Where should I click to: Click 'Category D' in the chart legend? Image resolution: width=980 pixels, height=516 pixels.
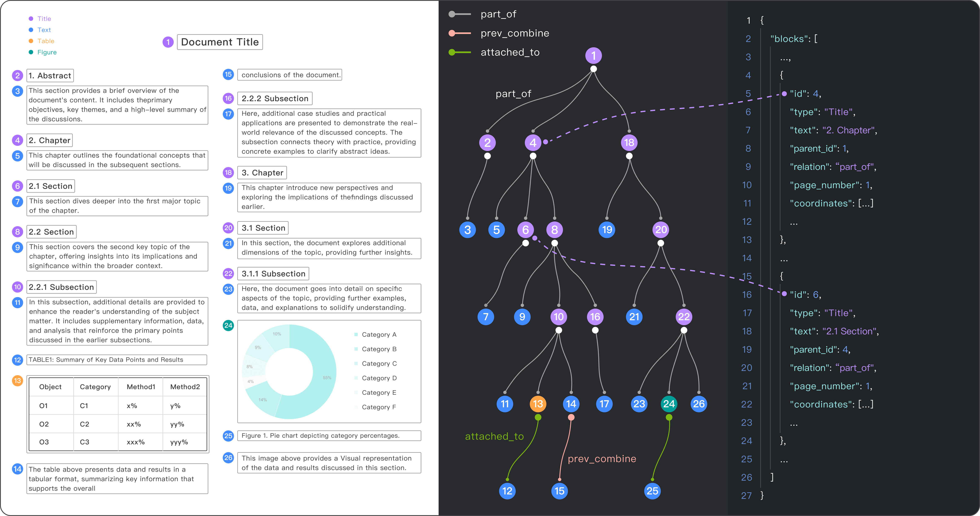pos(376,378)
